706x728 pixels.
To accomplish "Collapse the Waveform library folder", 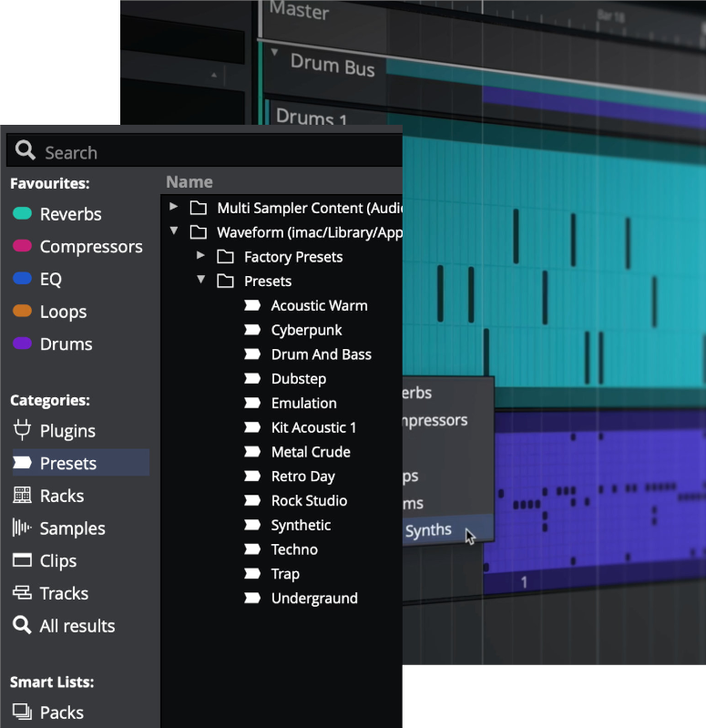I will (x=174, y=232).
